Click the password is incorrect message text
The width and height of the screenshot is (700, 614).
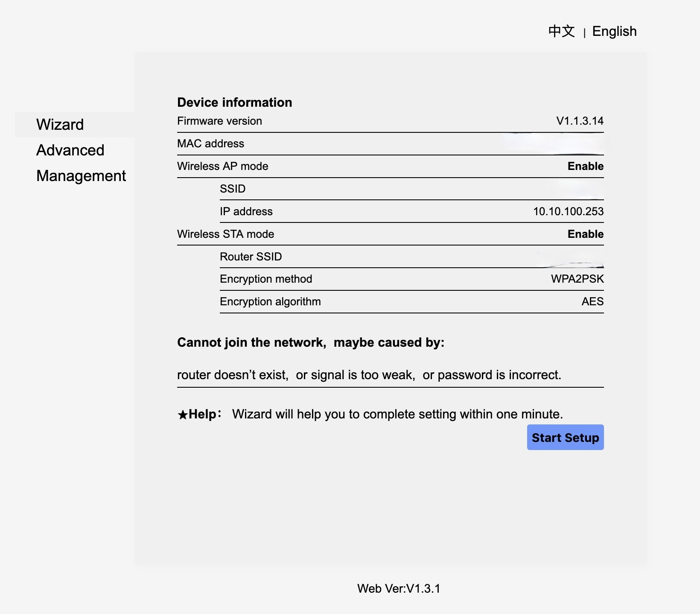pos(492,375)
